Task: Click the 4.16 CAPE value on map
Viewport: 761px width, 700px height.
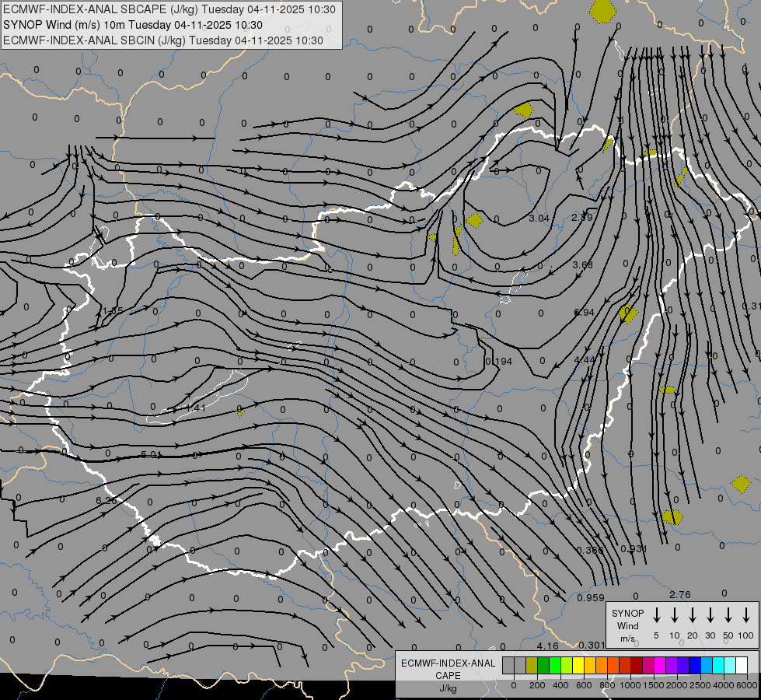Action: click(x=547, y=646)
